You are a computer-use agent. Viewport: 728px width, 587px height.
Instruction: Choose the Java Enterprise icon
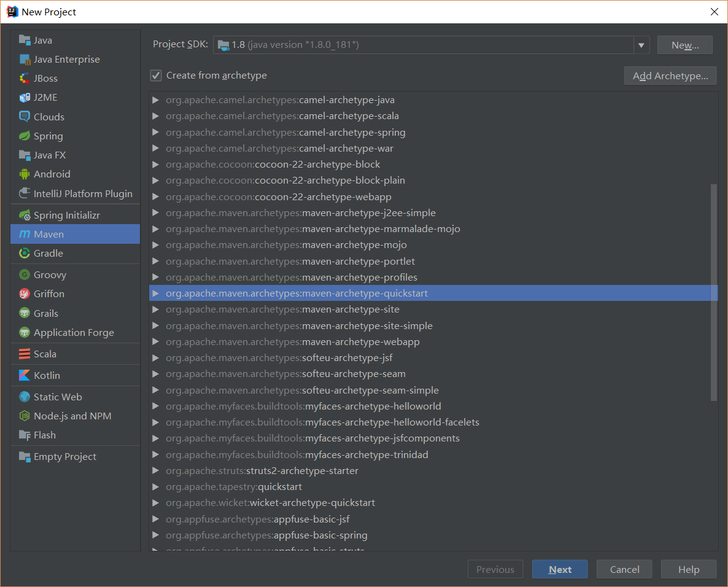(x=25, y=59)
